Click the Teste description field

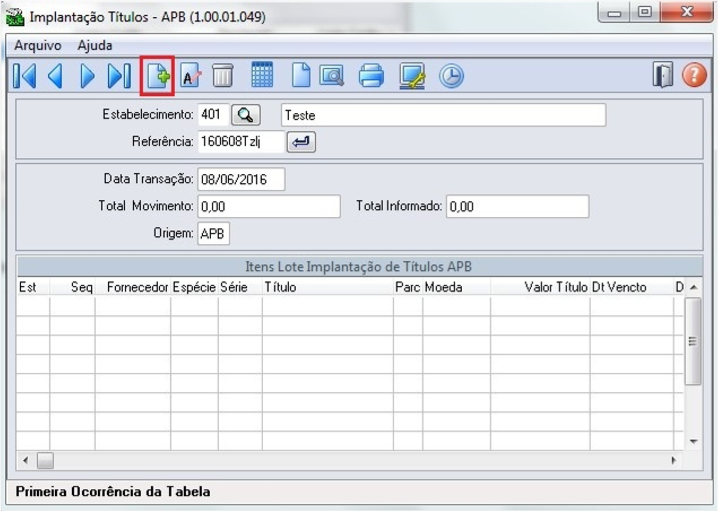(x=443, y=115)
